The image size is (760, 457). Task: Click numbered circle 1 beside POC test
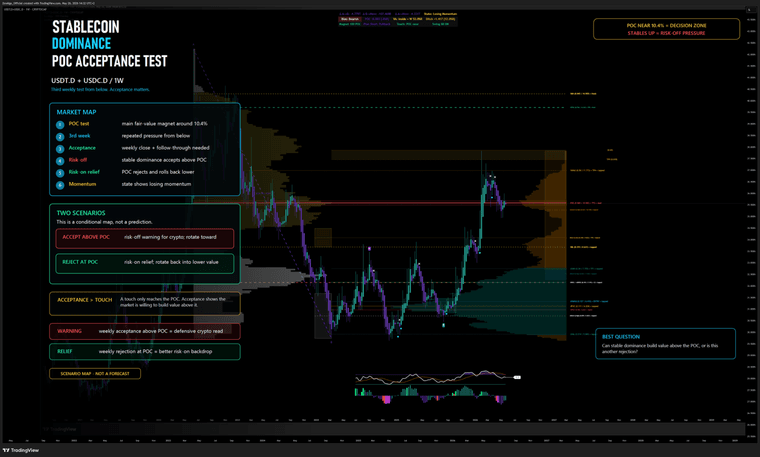[60, 125]
